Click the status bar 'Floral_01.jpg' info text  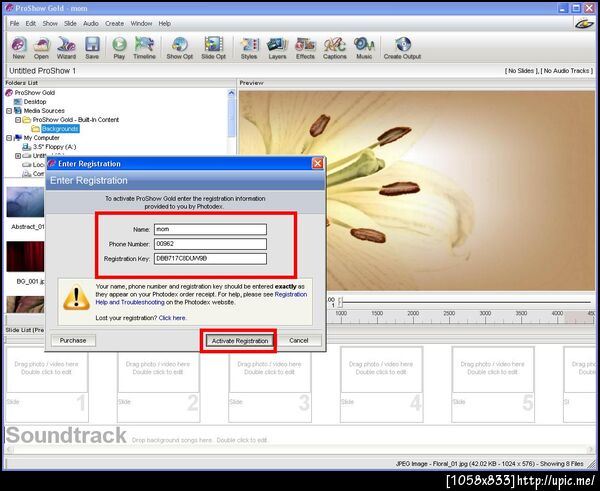(x=489, y=464)
